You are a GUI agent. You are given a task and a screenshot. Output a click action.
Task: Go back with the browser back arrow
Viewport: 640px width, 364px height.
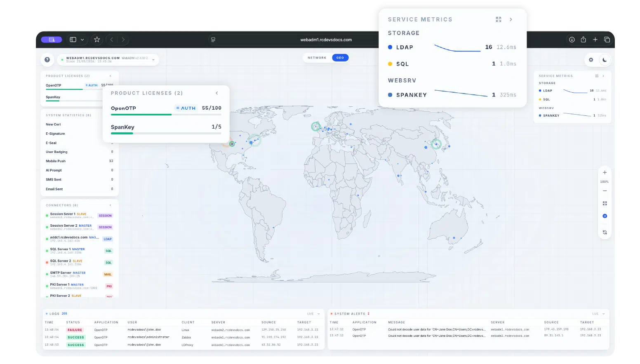click(x=112, y=40)
